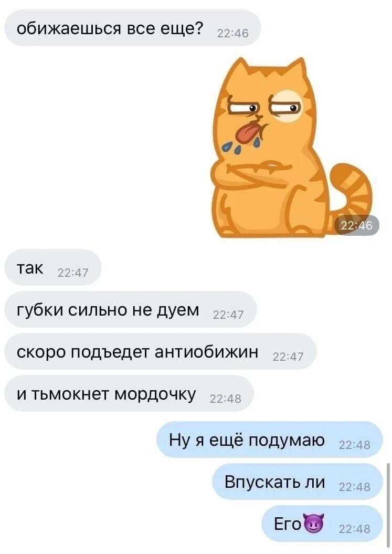The image size is (392, 554).
Task: Click the 22:48 timestamp on the 'Его' message
Action: [355, 529]
